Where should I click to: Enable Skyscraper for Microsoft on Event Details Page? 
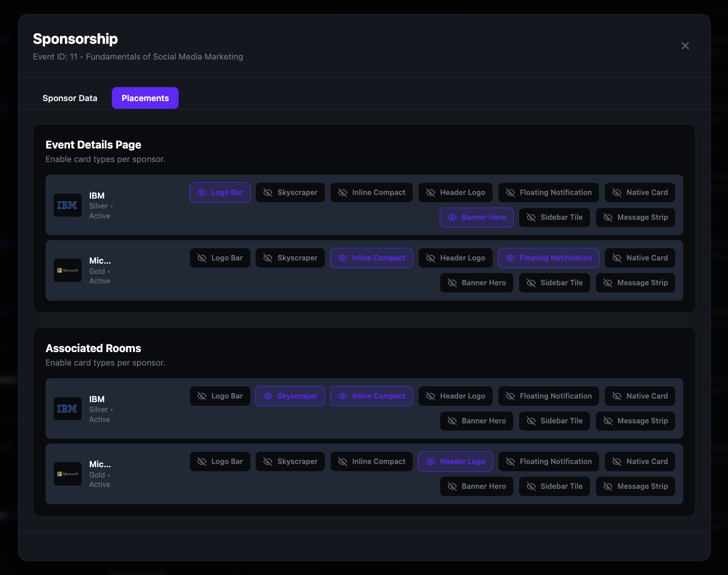click(x=290, y=258)
